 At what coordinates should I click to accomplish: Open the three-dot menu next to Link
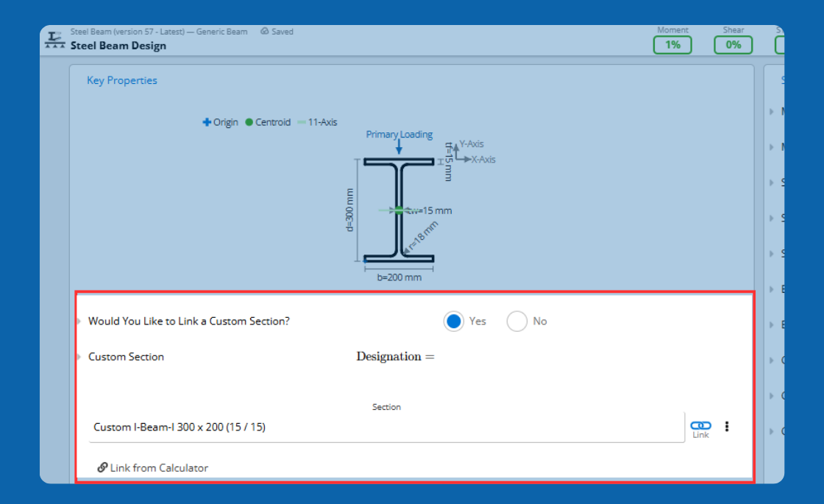point(727,426)
